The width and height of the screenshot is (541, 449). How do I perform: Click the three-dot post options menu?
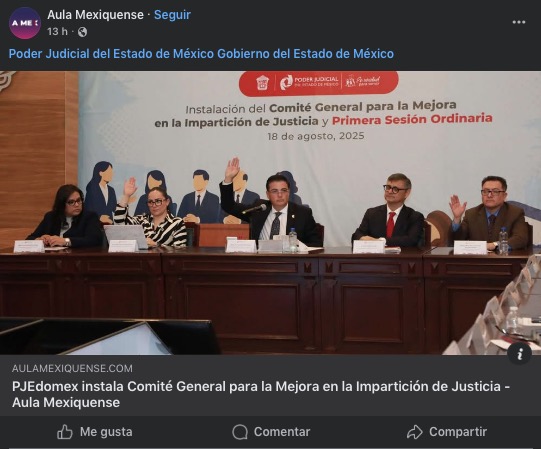pos(519,22)
